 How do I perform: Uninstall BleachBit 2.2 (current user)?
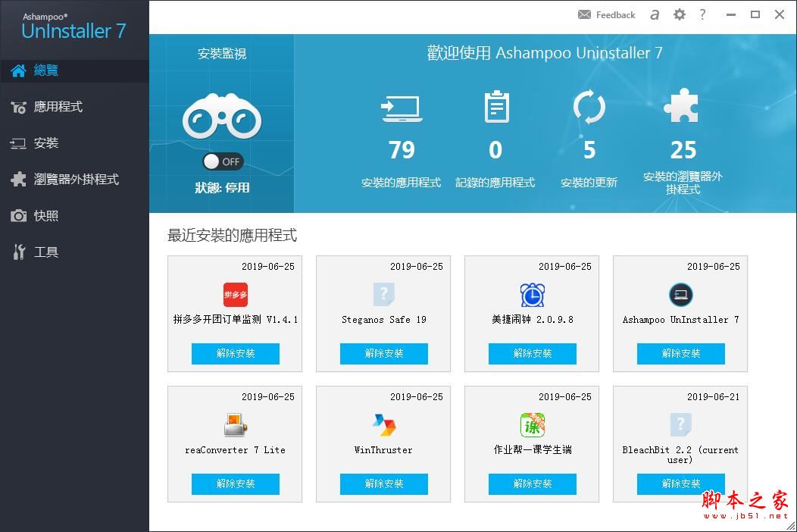click(680, 483)
